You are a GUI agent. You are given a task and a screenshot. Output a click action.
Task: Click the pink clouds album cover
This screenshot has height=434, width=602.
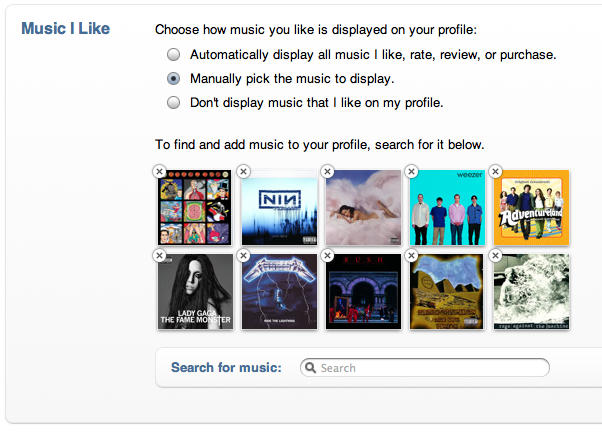tap(364, 208)
